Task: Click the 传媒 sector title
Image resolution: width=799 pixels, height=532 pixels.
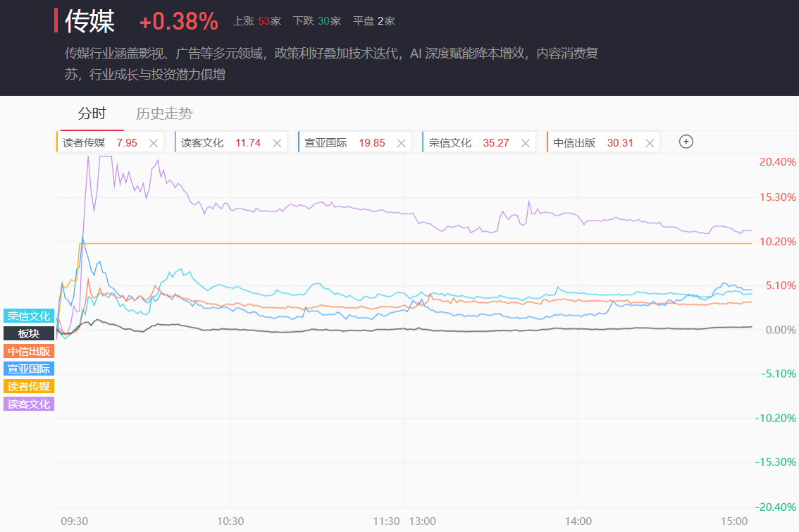Action: click(x=89, y=21)
